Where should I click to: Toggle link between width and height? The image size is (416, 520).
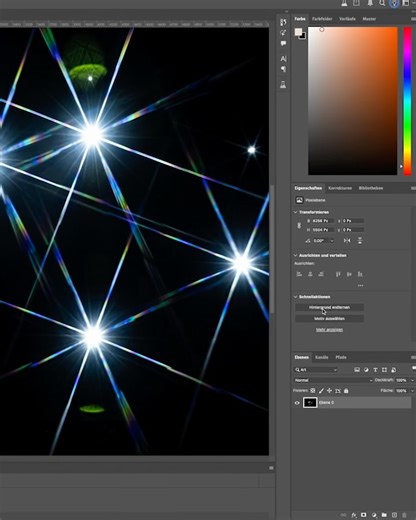click(299, 226)
